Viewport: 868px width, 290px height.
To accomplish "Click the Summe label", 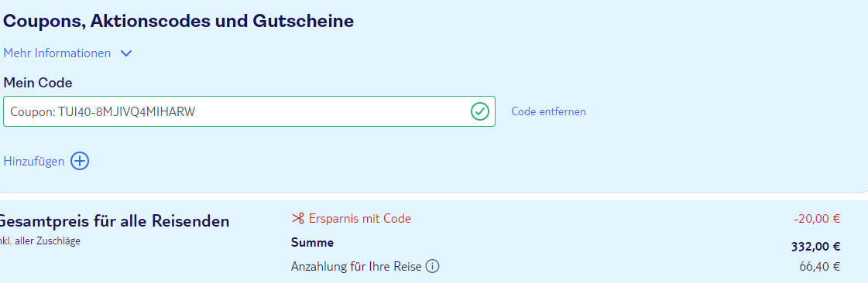I will pos(312,243).
